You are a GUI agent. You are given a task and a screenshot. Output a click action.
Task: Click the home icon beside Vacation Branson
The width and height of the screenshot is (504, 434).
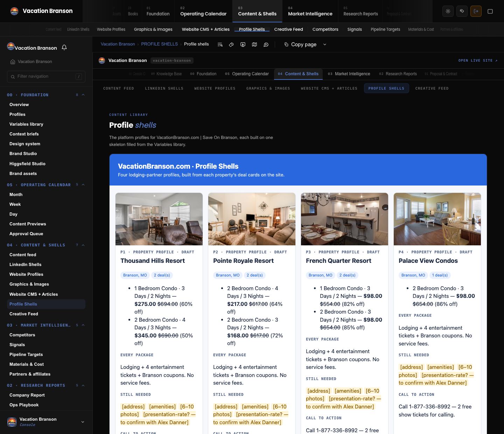click(13, 62)
